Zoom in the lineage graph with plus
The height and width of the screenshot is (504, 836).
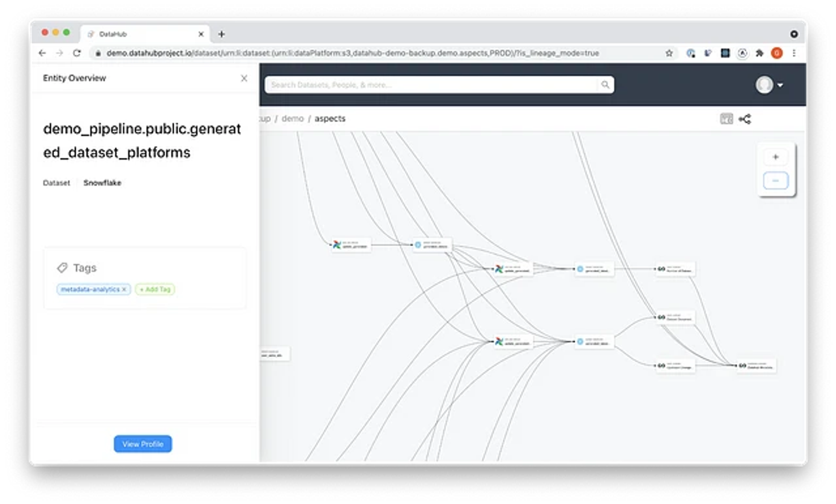pyautogui.click(x=775, y=157)
